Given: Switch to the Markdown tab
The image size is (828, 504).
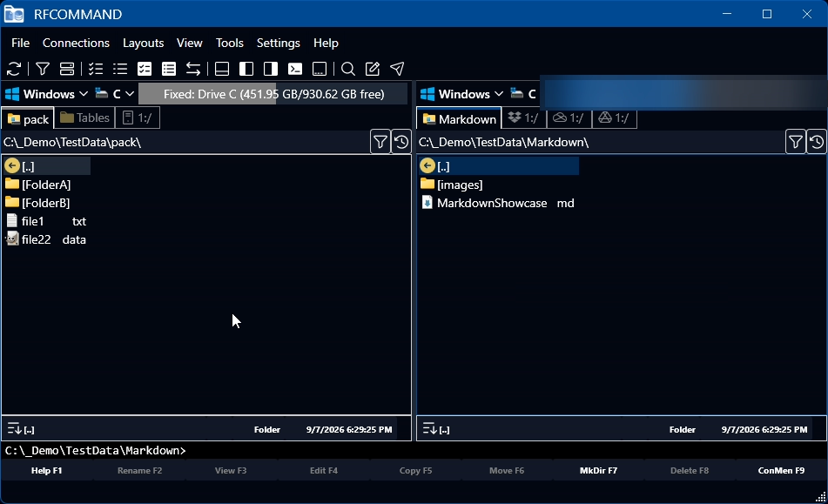Looking at the screenshot, I should point(459,119).
